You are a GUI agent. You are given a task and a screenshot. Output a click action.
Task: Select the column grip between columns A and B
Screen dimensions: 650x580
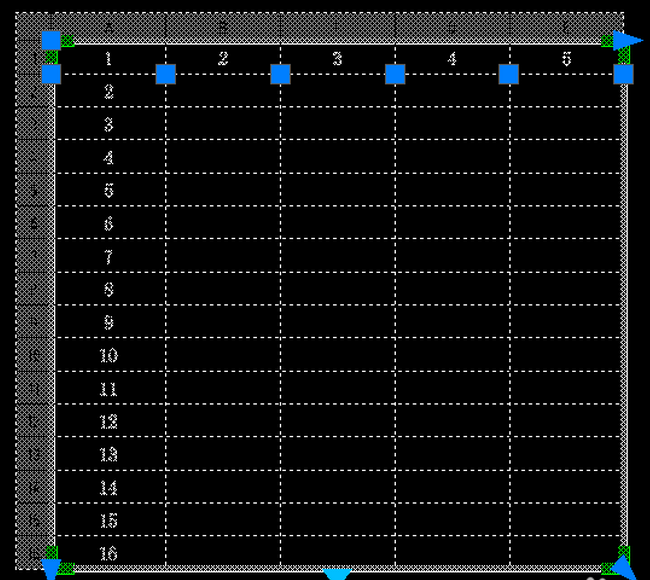166,74
